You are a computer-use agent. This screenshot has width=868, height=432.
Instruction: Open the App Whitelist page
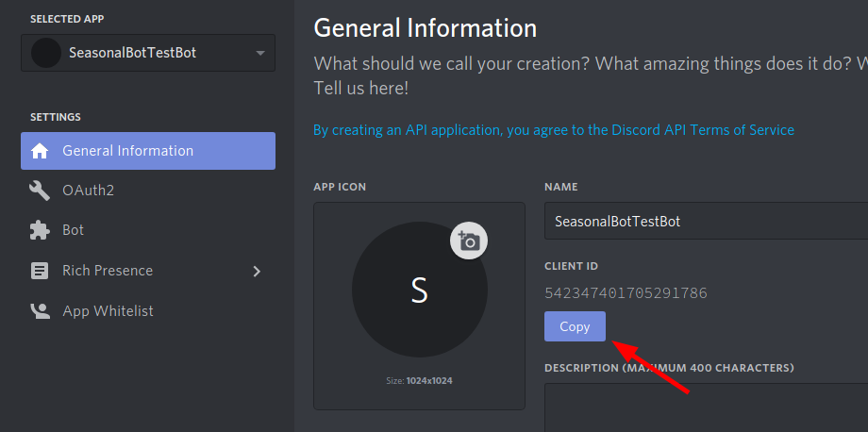point(148,311)
